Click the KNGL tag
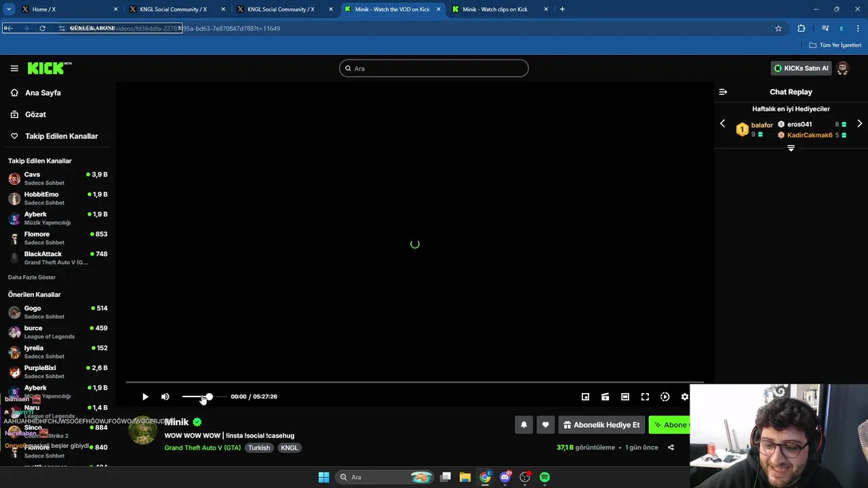 tap(289, 447)
